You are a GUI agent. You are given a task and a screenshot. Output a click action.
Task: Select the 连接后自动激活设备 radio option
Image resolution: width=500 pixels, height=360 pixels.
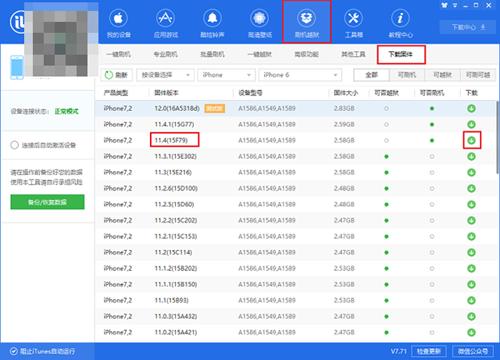pyautogui.click(x=14, y=145)
